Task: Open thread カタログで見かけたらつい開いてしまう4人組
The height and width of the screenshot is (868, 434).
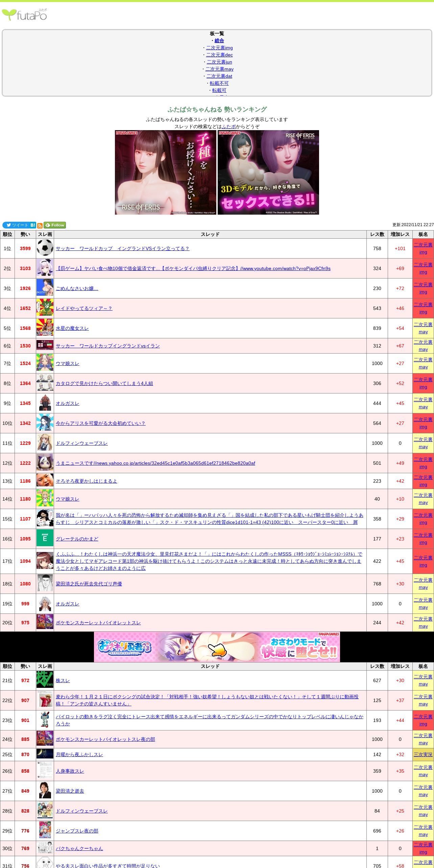Action: click(x=104, y=383)
